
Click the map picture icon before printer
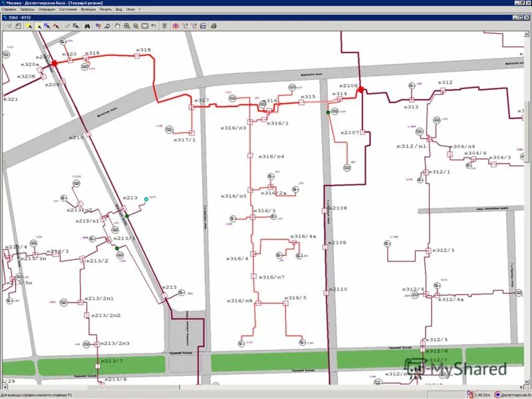pyautogui.click(x=203, y=26)
